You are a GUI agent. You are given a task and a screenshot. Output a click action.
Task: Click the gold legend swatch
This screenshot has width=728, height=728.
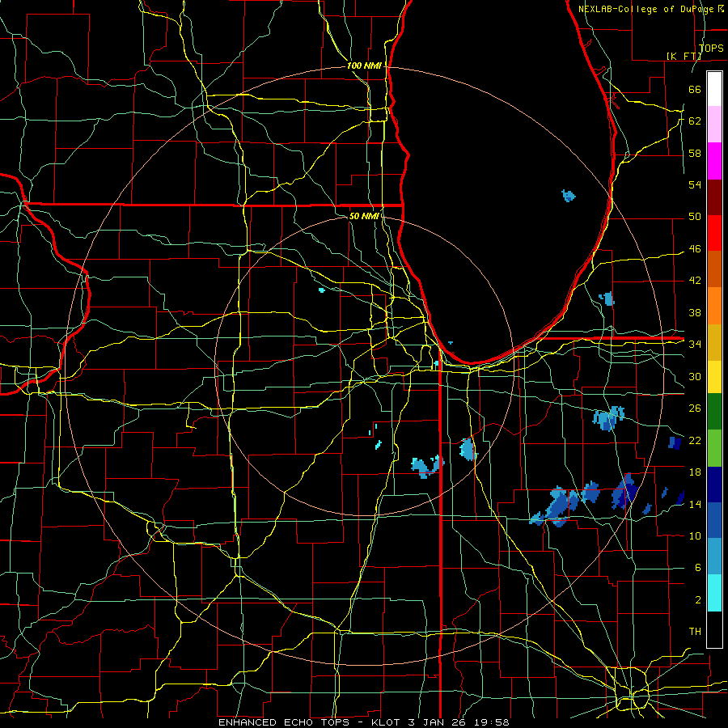(714, 341)
